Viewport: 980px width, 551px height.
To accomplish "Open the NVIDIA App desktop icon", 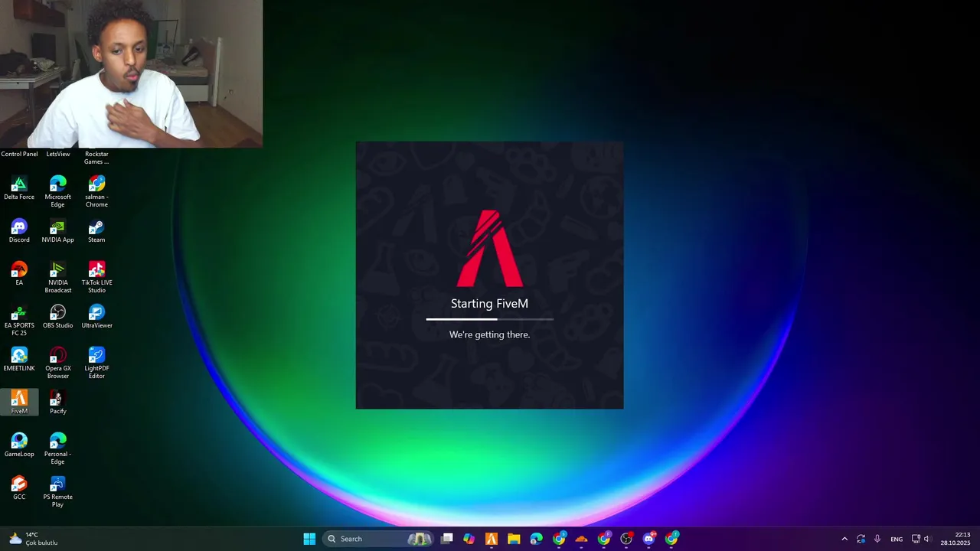I will (58, 231).
